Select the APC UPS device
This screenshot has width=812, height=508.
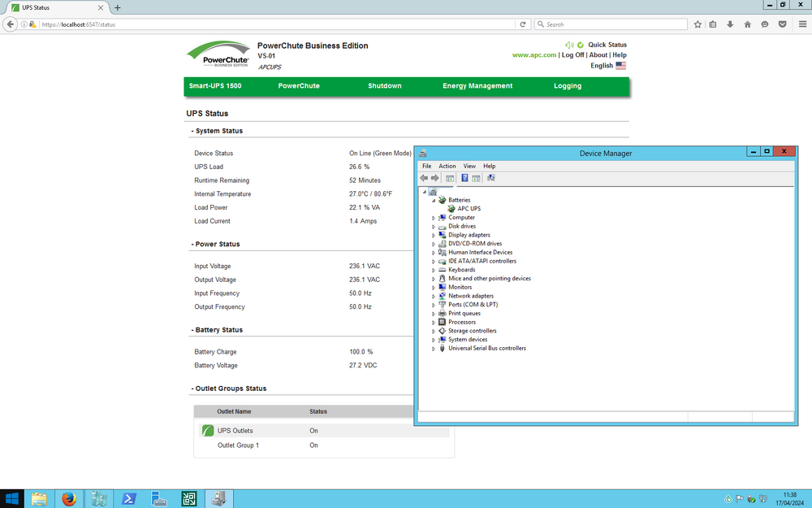469,208
